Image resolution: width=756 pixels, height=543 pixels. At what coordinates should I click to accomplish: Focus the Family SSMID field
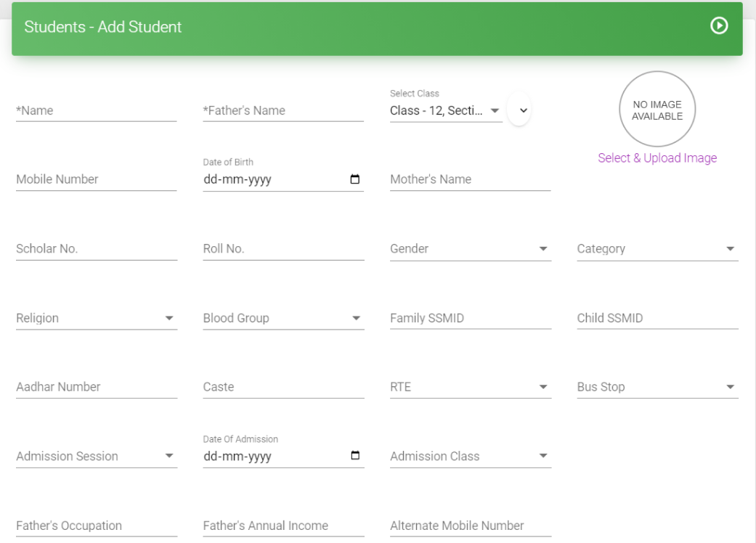pos(471,318)
